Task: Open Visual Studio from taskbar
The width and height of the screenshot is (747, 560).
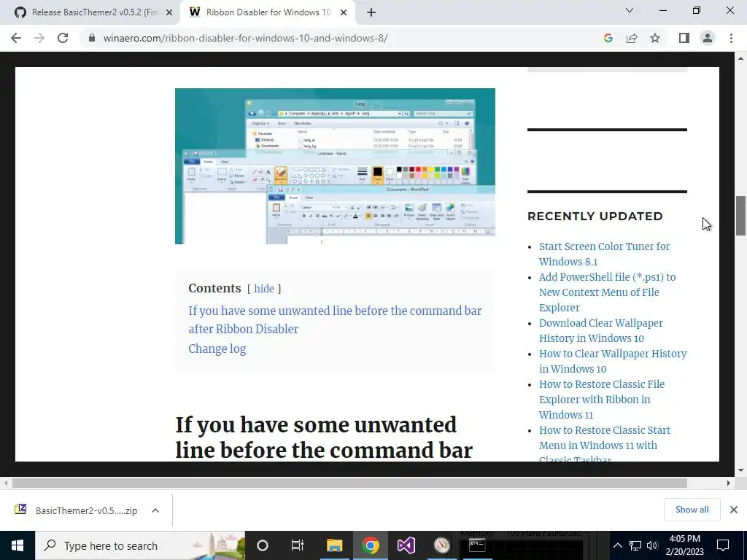Action: [x=406, y=545]
